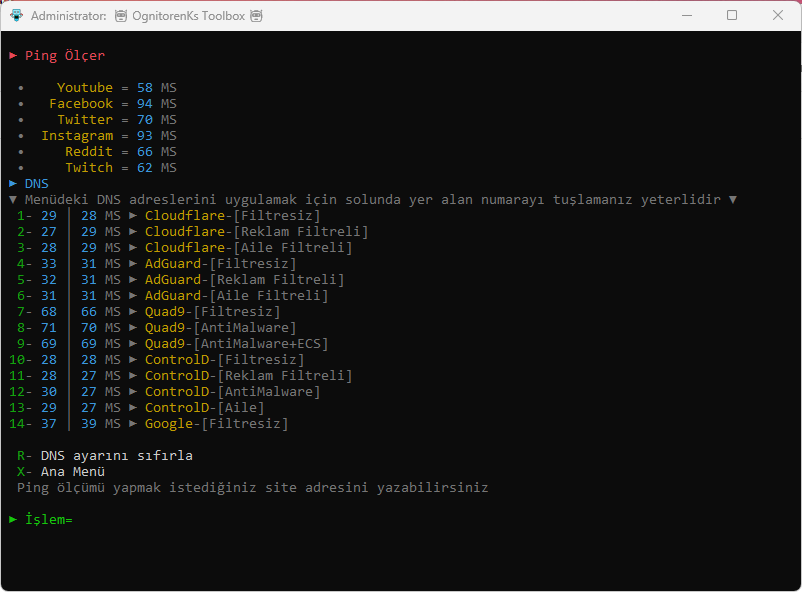802x592 pixels.
Task: Select Cloudflare-[Filtresiz] DNS entry
Action: point(233,215)
